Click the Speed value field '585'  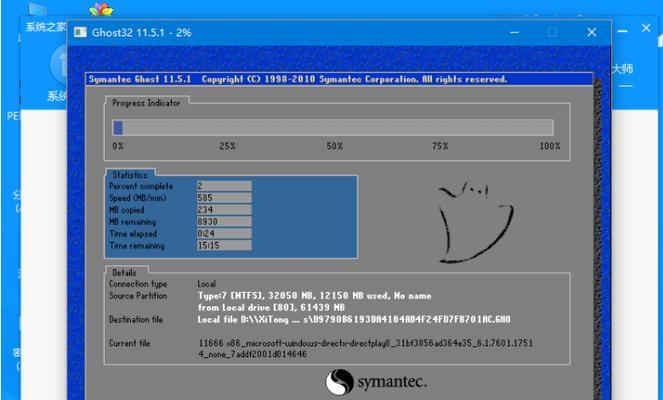click(224, 197)
